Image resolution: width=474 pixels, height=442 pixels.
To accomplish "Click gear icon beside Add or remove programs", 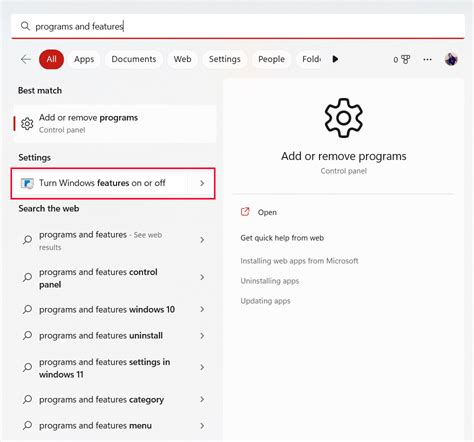I will 27,124.
